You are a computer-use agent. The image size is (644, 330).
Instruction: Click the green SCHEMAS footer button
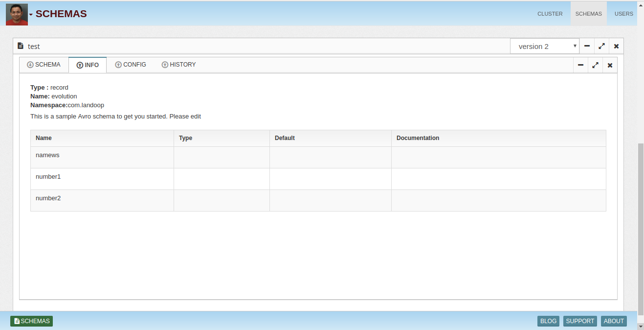pos(31,321)
